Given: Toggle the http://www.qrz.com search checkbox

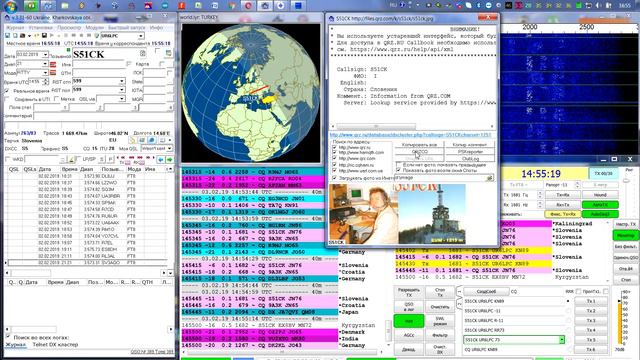Looking at the screenshot, I should click(x=334, y=158).
